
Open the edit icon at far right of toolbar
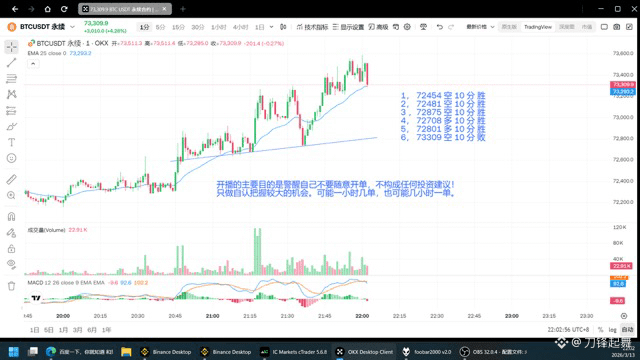(629, 27)
